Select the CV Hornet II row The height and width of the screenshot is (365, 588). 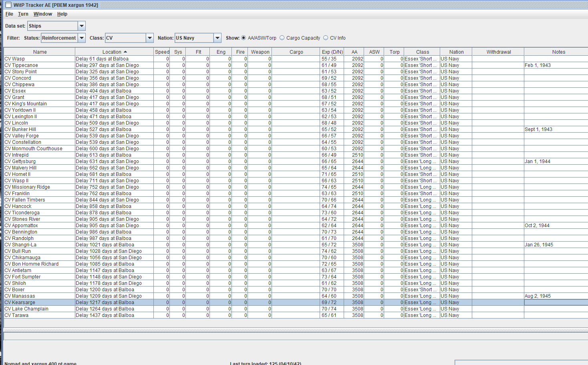coord(296,174)
